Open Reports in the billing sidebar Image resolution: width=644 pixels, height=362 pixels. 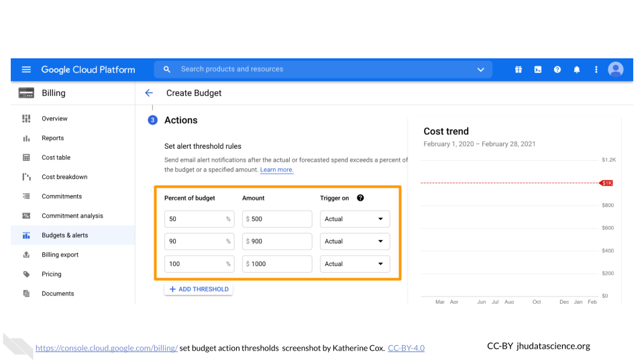(52, 138)
